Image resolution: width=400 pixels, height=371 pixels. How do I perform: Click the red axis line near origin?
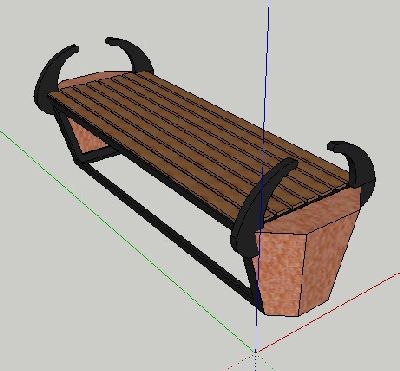click(x=328, y=312)
